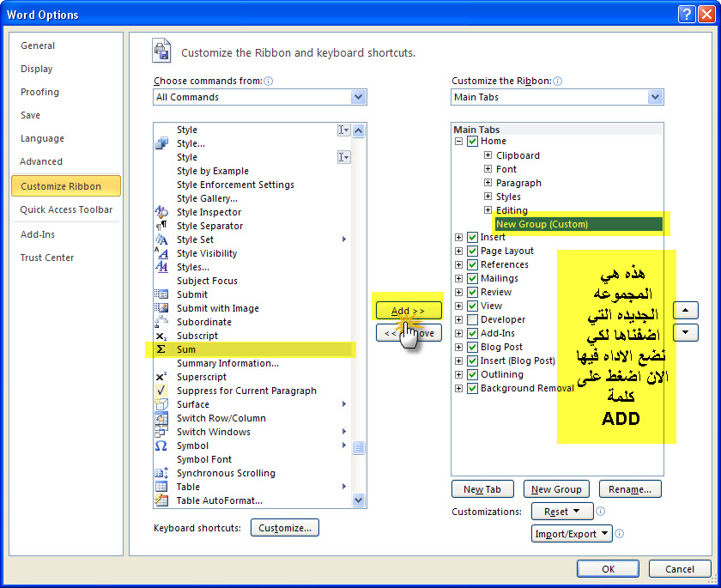Open keyboard shortcuts Customize... button

tap(285, 528)
